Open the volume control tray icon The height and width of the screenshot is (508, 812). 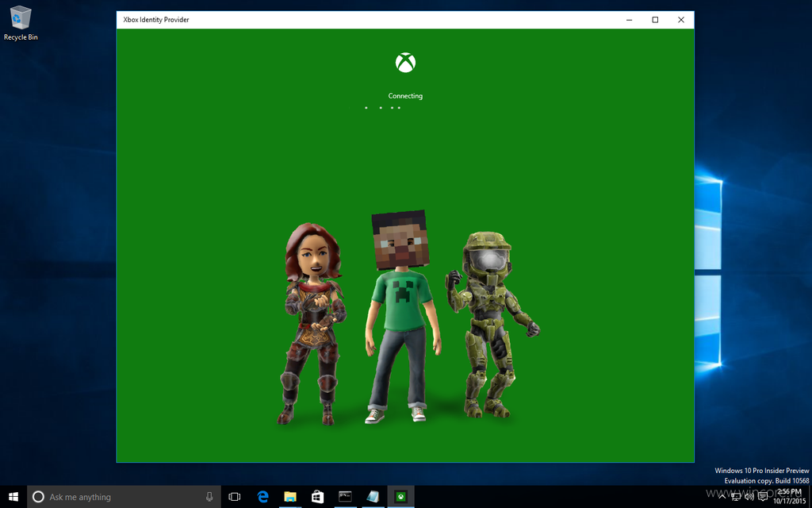pyautogui.click(x=749, y=497)
